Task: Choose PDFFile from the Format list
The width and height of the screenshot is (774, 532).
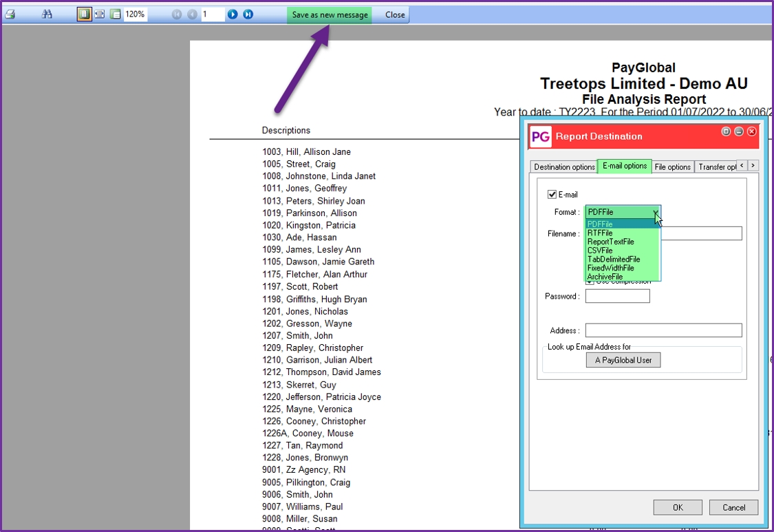Action: [622, 224]
